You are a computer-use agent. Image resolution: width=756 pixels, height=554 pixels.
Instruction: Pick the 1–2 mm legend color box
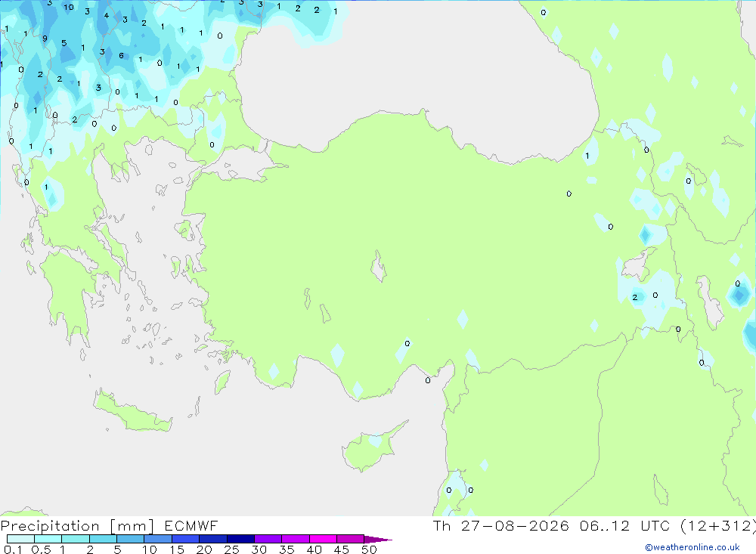point(75,539)
